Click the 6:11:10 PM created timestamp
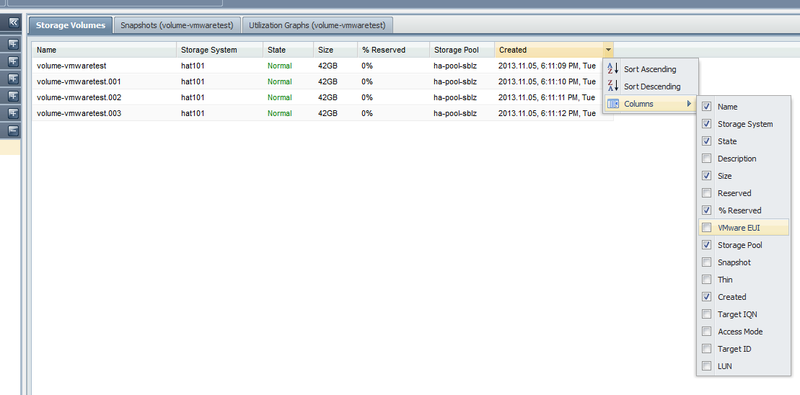Image resolution: width=800 pixels, height=395 pixels. [x=547, y=82]
